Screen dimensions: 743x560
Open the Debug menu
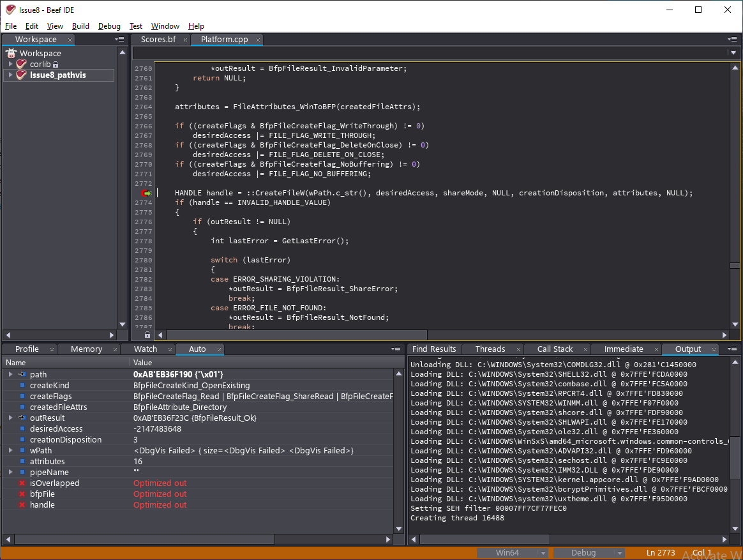109,26
